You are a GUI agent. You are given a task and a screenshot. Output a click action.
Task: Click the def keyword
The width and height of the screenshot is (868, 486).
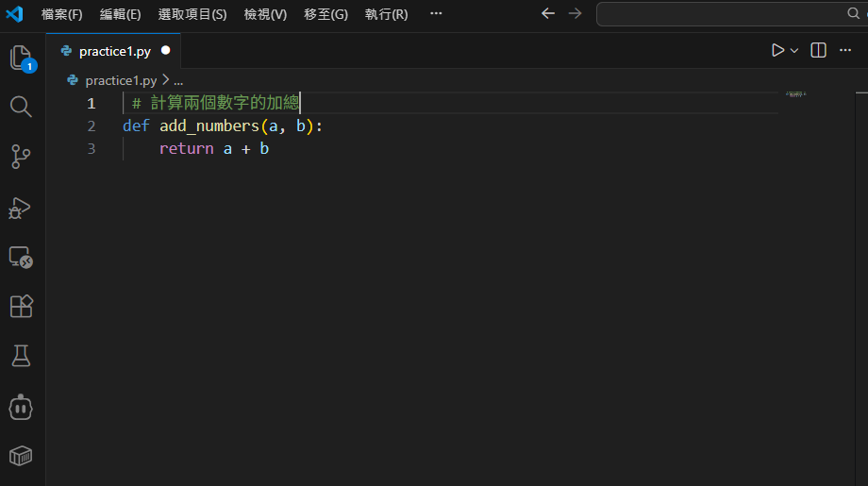click(x=136, y=126)
